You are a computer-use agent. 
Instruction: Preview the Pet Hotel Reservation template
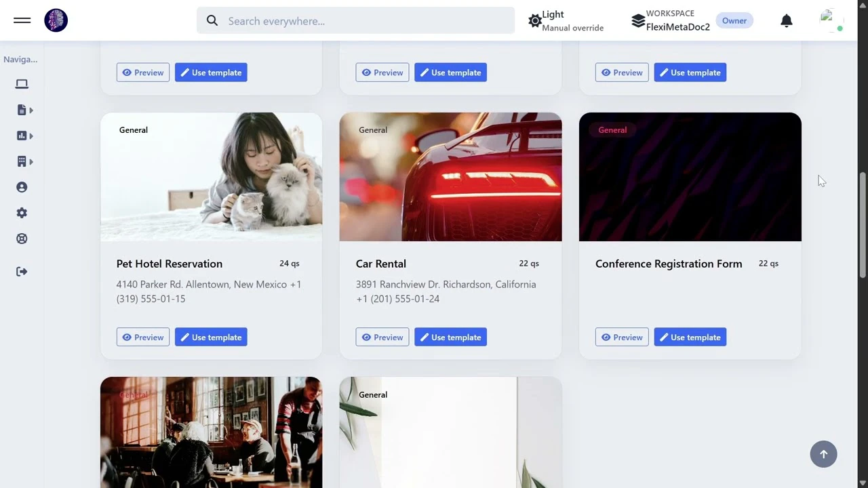tap(143, 338)
